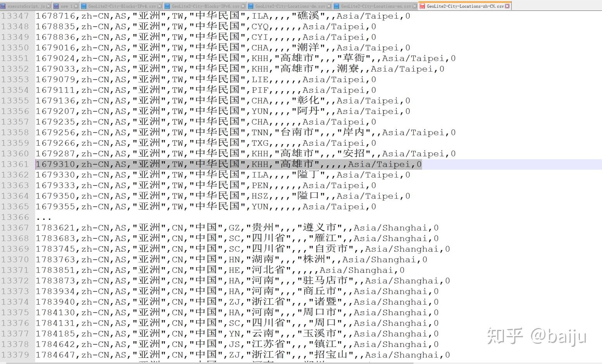The height and width of the screenshot is (364, 602).
Task: Close the executeScript.js tab
Action: coord(48,6)
